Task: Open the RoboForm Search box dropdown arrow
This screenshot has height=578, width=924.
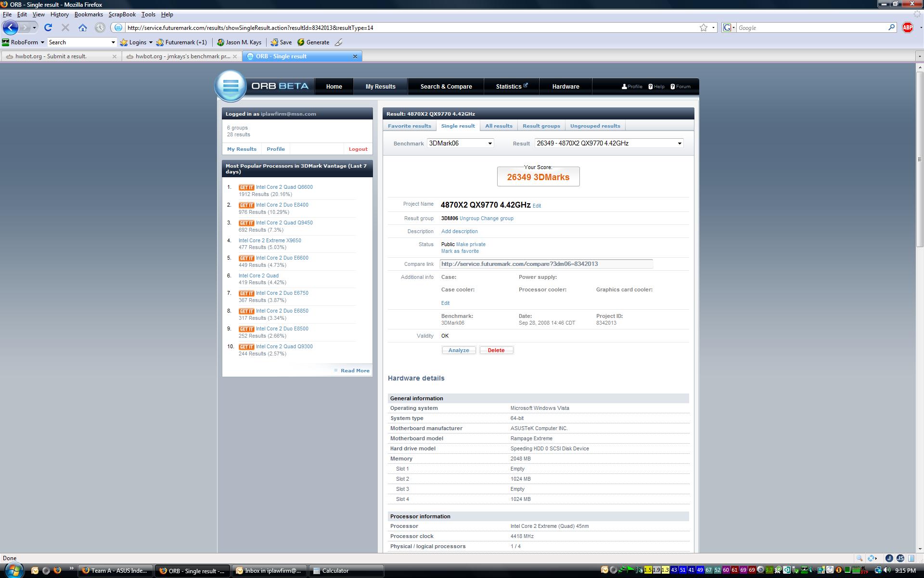Action: (x=113, y=42)
